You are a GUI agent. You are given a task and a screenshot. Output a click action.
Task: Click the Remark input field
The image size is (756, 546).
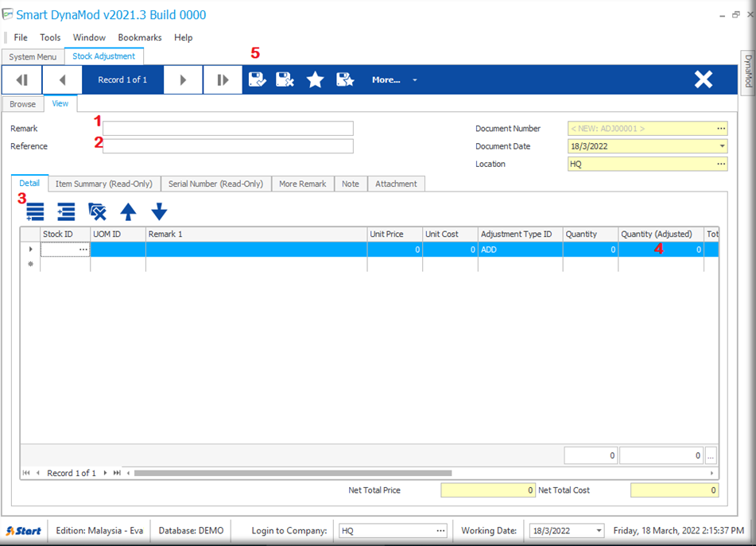point(227,129)
